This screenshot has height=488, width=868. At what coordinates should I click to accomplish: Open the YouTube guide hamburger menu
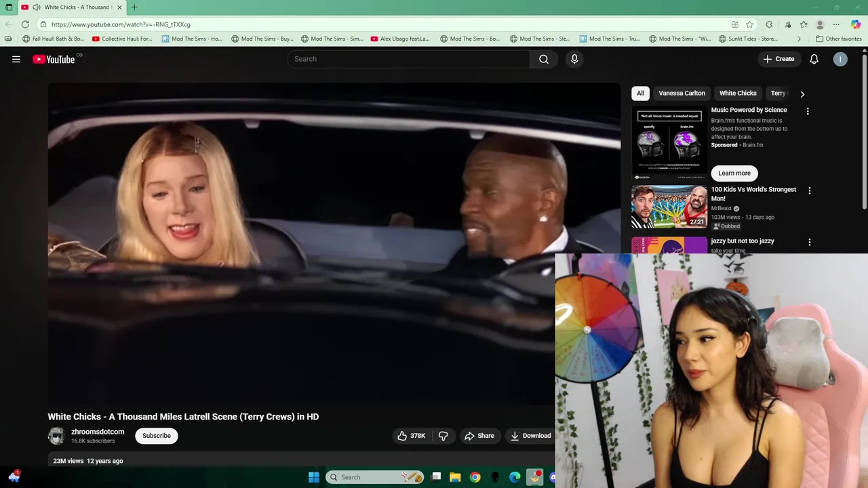16,59
